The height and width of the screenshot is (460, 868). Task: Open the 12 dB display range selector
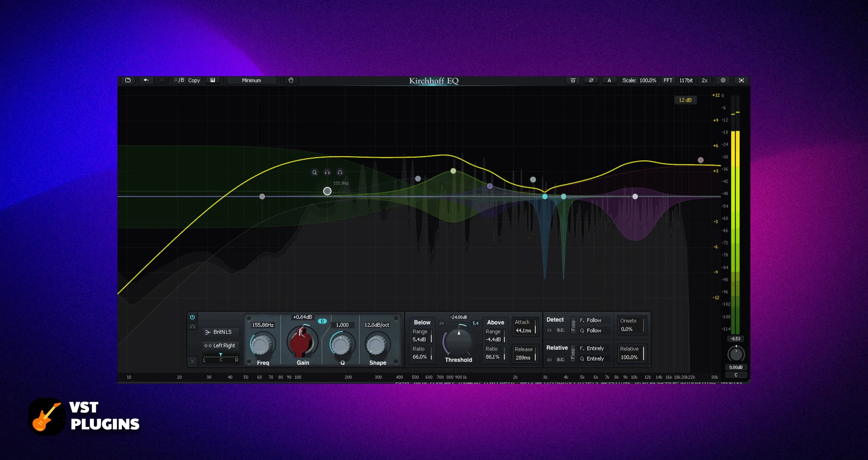[x=685, y=100]
